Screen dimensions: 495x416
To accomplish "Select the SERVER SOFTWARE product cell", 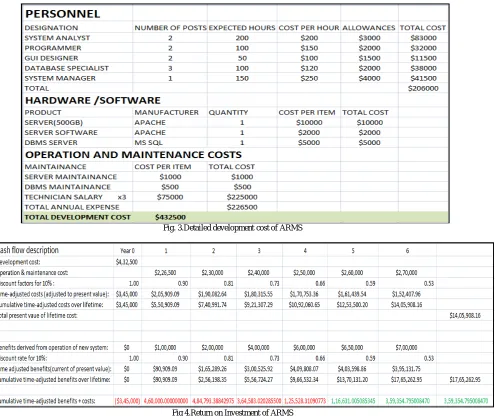I will pos(61,132).
